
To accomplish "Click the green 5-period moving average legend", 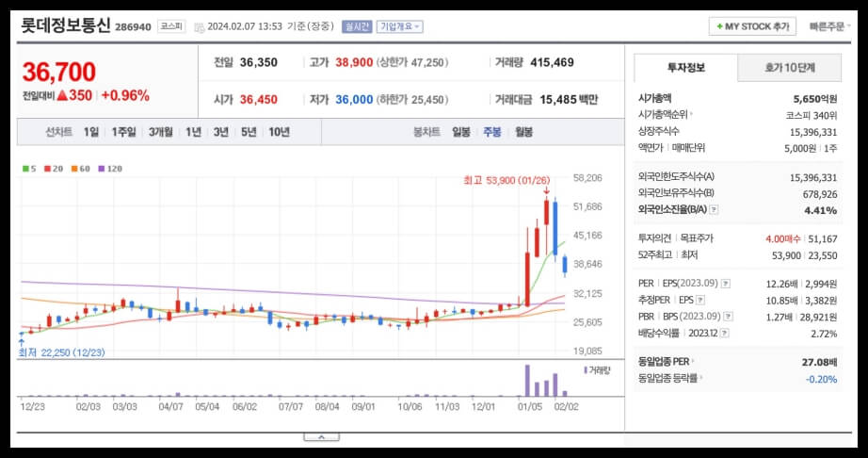I will click(29, 169).
